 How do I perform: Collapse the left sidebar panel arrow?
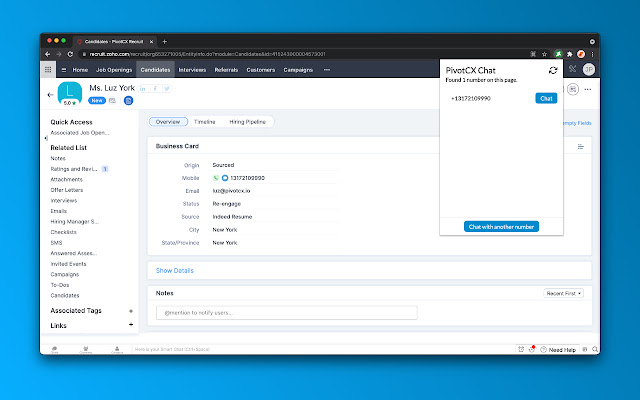pyautogui.click(x=46, y=138)
